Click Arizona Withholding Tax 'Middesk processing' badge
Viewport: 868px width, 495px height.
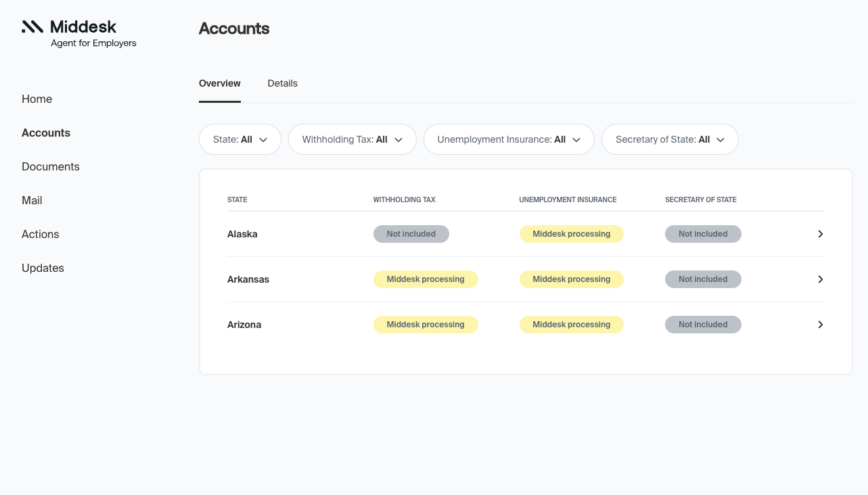[x=426, y=325]
